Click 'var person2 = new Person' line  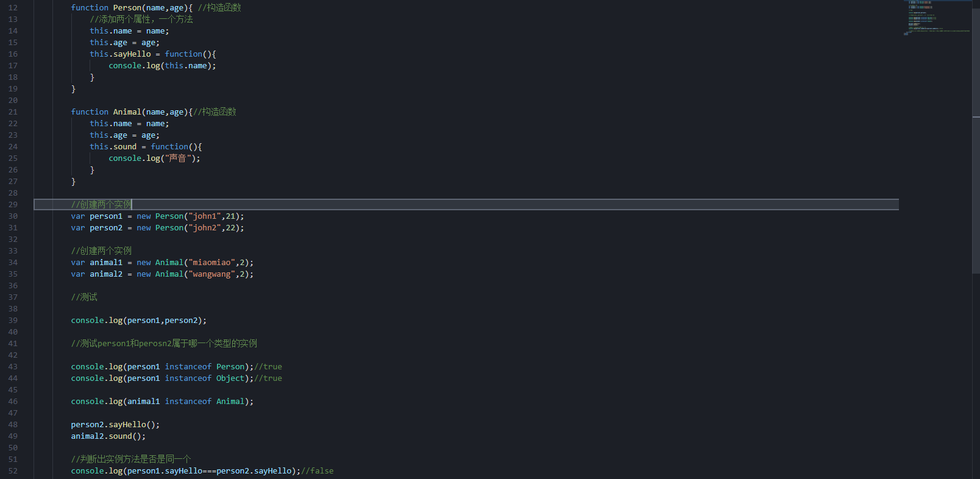click(x=157, y=228)
